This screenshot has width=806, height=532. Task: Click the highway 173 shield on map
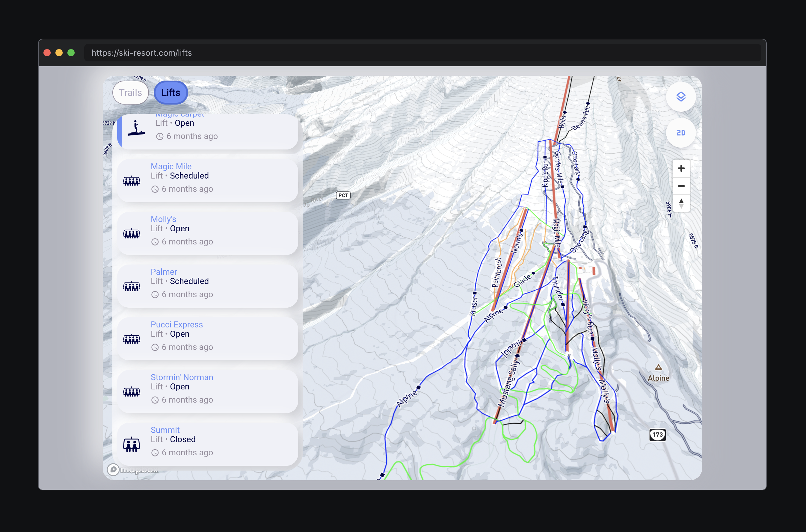coord(657,435)
